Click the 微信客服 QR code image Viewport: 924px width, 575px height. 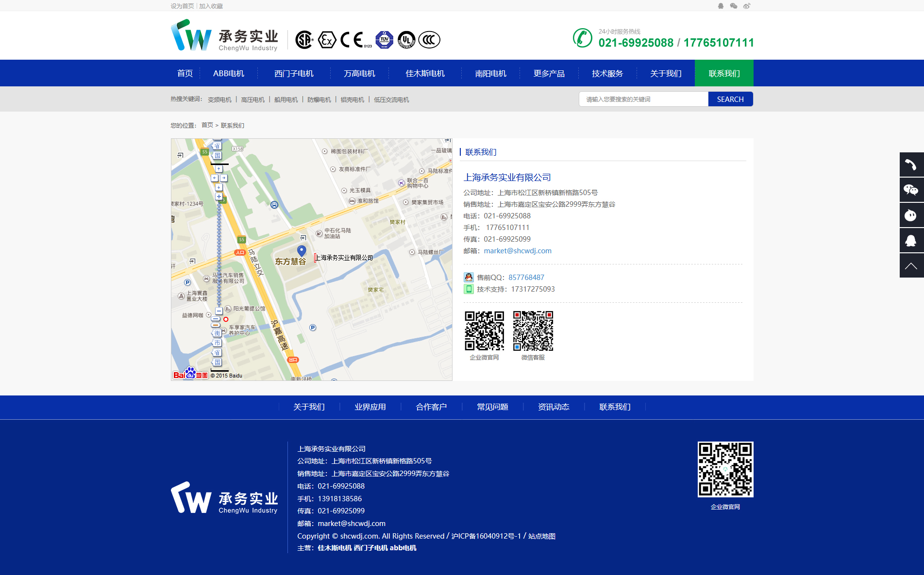(533, 331)
